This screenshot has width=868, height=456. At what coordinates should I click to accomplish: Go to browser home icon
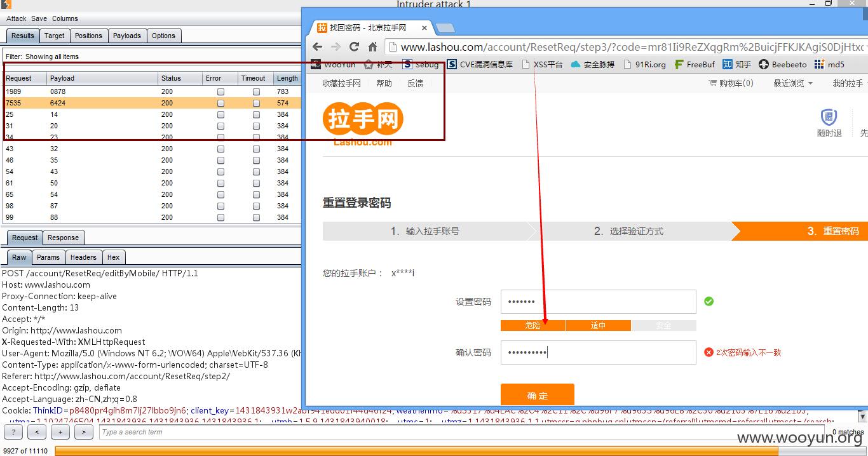(x=373, y=47)
